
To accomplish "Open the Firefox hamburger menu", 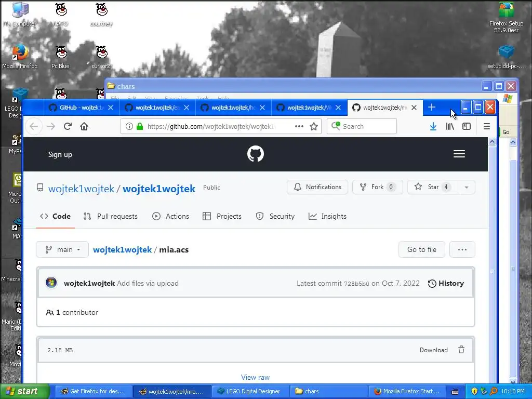I will coord(486,127).
